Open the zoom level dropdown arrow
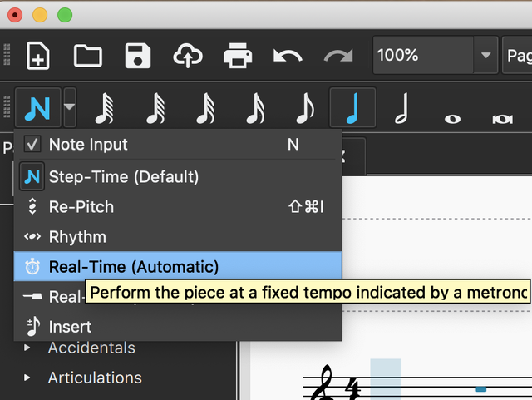This screenshot has width=532, height=400. pos(485,56)
